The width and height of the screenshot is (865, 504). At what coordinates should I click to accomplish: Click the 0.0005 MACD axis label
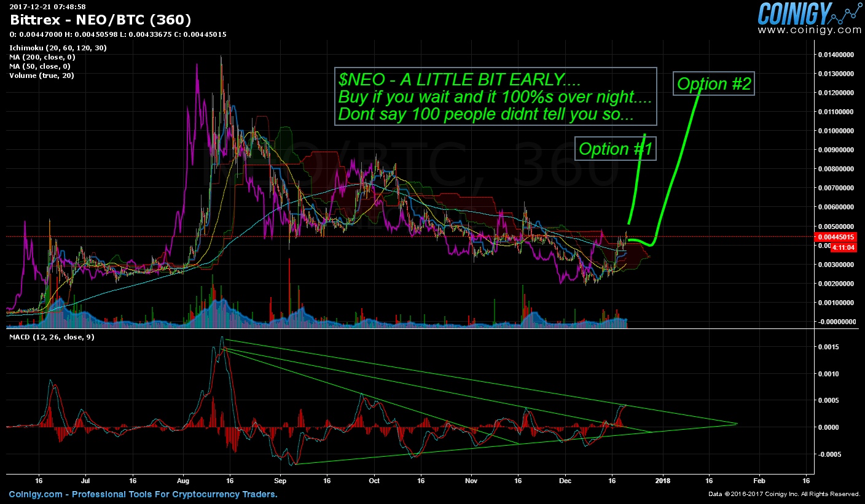point(829,401)
